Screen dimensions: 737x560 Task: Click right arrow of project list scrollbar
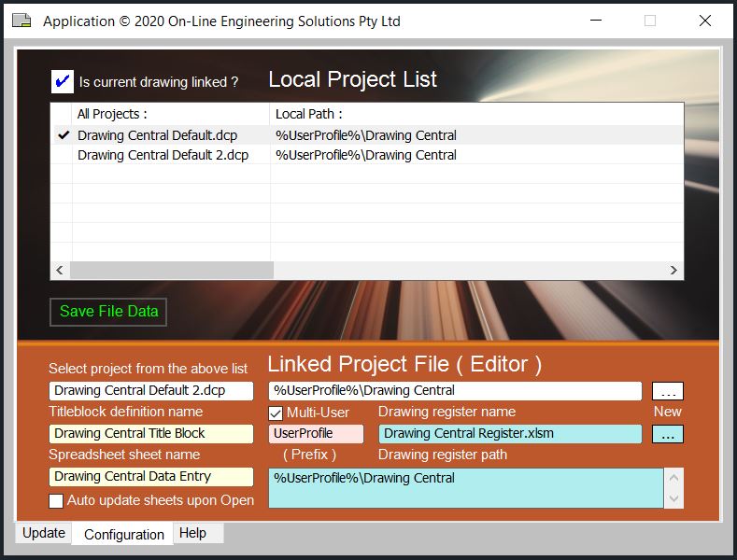click(x=673, y=270)
